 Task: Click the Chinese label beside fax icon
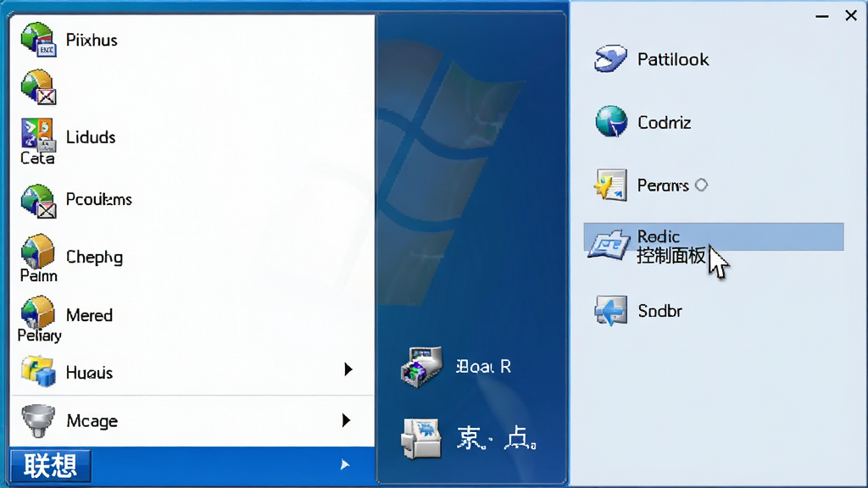click(x=497, y=439)
